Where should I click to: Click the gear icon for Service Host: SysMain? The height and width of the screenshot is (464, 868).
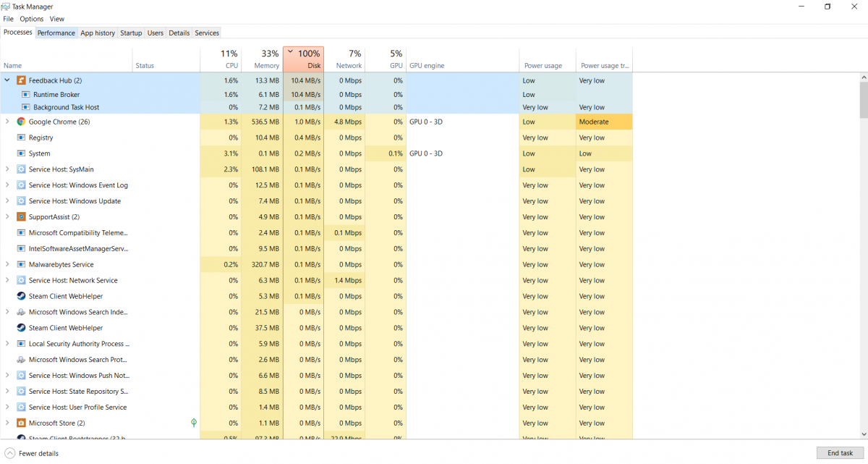(x=22, y=169)
